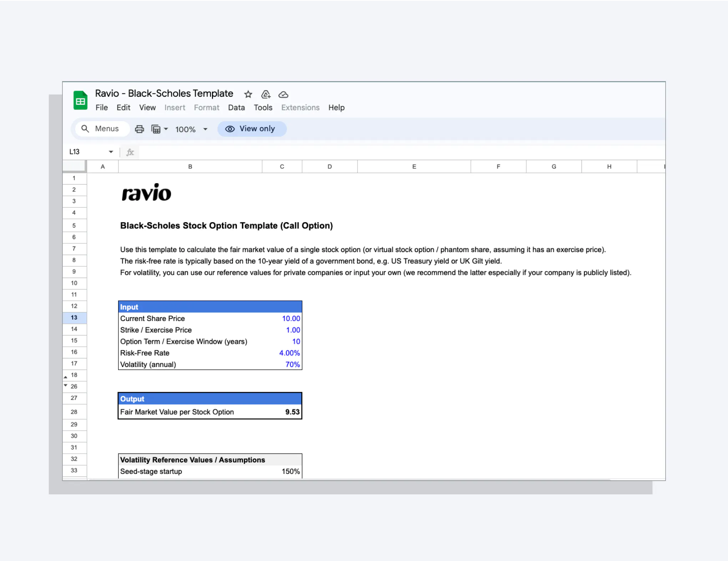Open the View menu
Viewport: 728px width, 561px height.
pos(147,107)
